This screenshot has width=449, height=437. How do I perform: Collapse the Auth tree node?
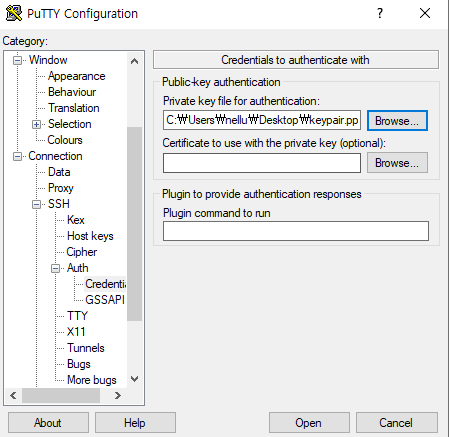(55, 268)
